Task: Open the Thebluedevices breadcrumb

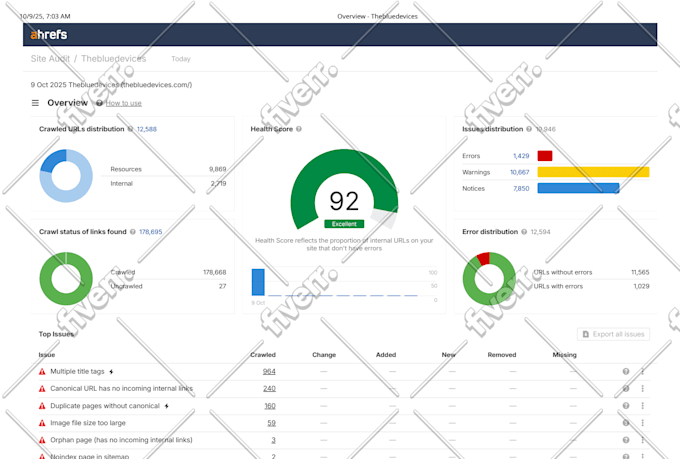Action: (114, 59)
